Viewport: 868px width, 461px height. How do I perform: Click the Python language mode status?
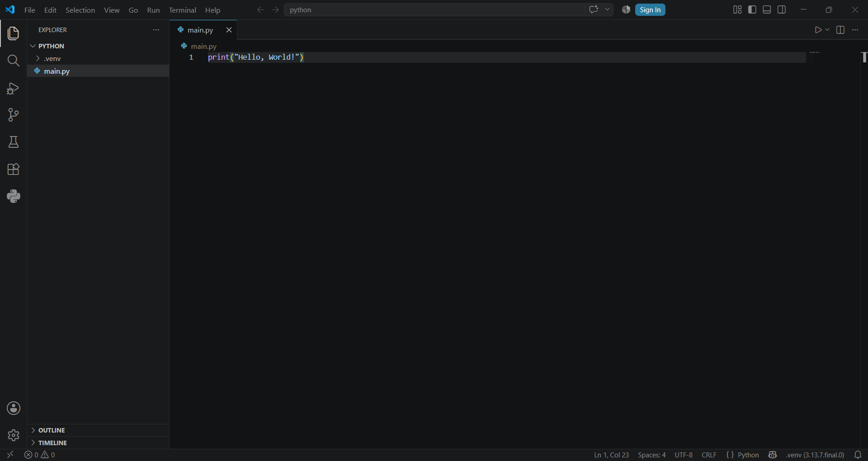tap(748, 455)
